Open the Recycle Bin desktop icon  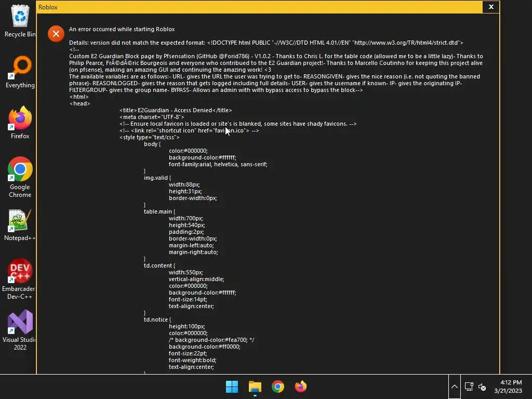[20, 21]
